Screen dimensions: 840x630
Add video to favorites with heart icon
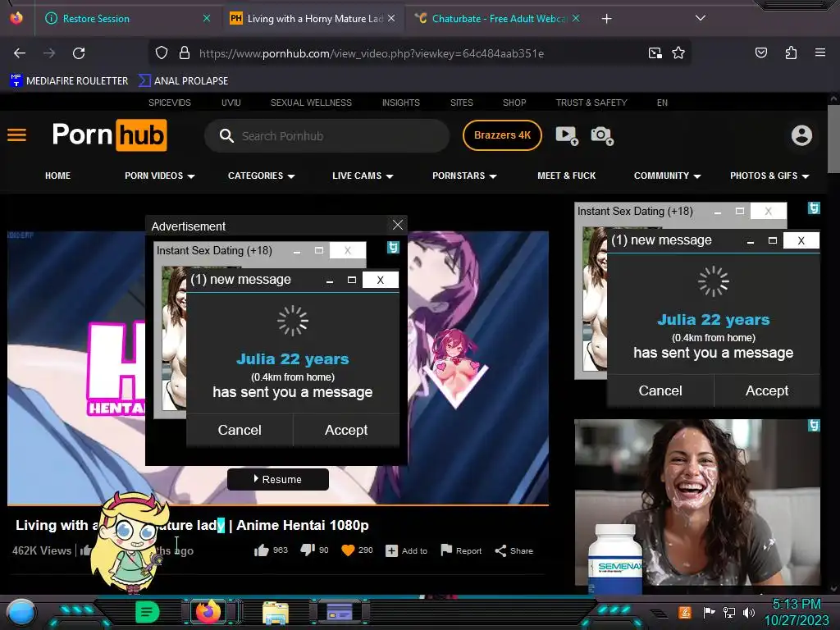(348, 550)
